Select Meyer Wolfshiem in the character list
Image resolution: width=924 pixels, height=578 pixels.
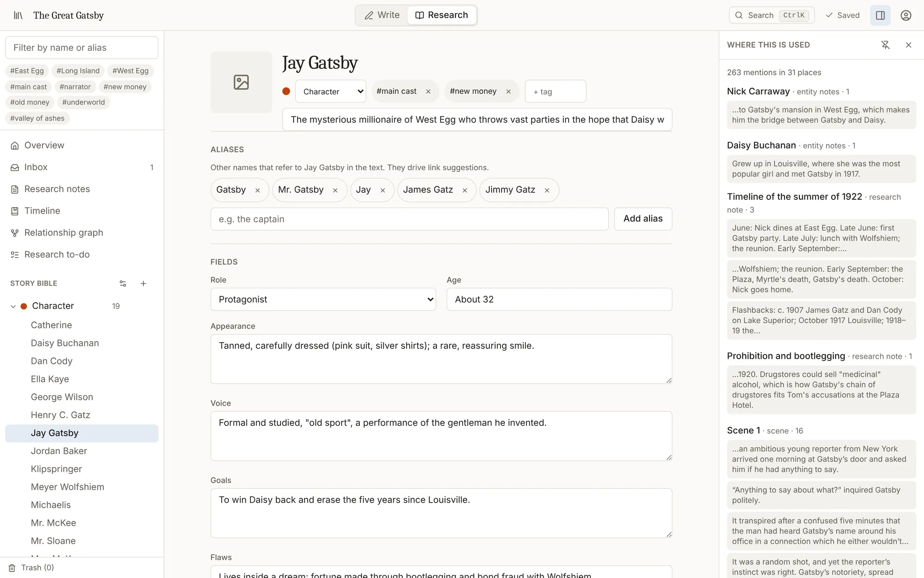82,487
